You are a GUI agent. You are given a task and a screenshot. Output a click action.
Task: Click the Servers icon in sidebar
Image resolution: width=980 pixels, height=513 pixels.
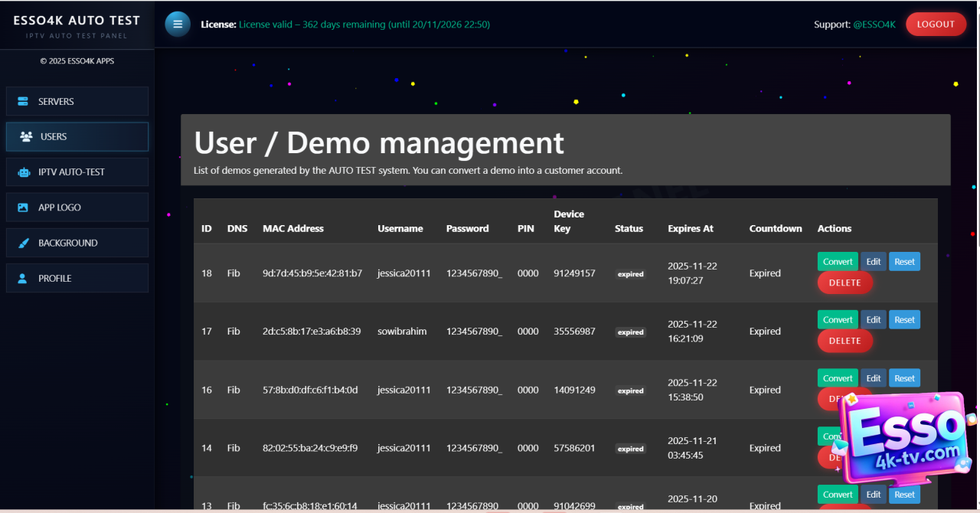click(x=23, y=102)
